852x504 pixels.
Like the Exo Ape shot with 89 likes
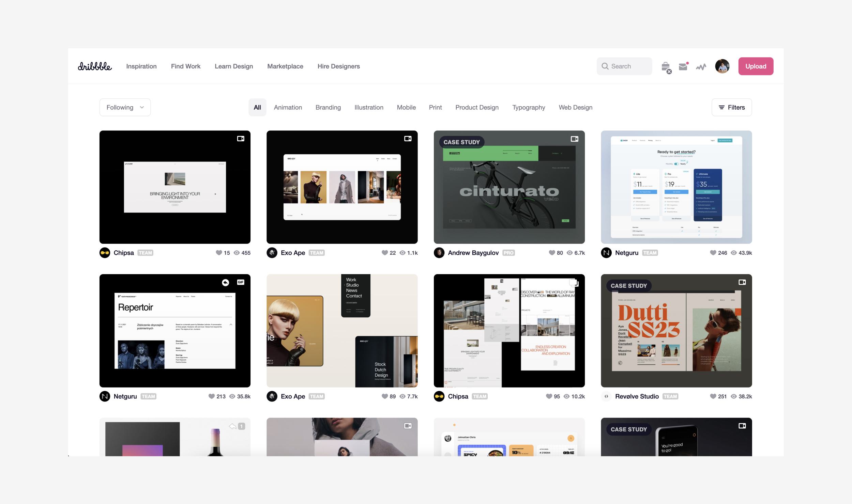pos(385,396)
